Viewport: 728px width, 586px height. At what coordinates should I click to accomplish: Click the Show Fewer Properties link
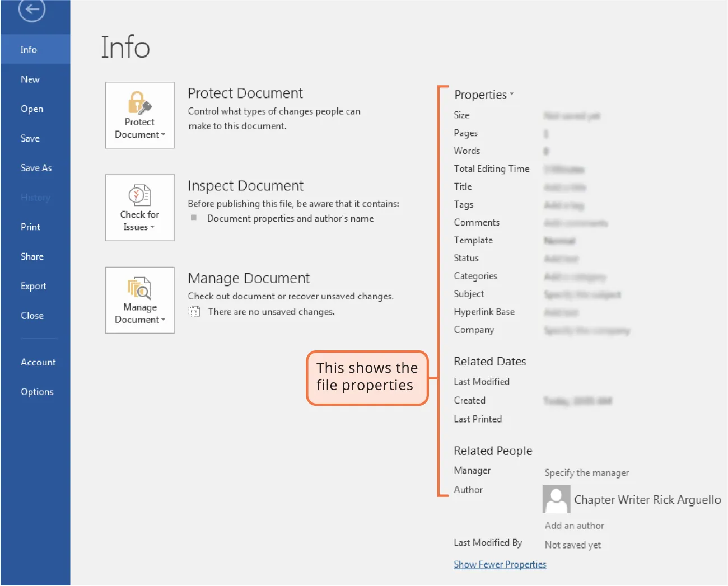point(500,564)
